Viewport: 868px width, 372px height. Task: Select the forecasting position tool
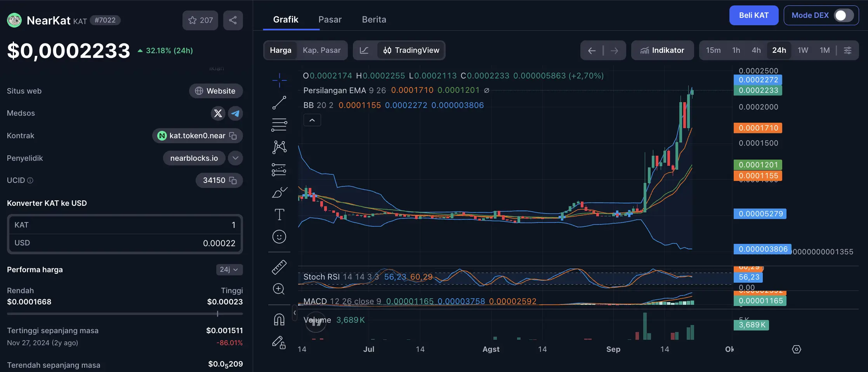click(x=279, y=170)
